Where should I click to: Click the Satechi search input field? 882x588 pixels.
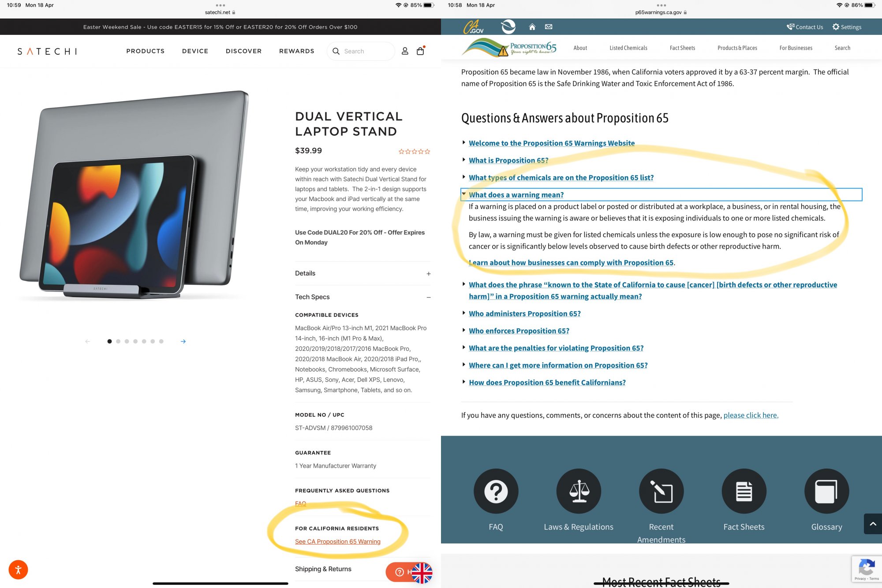coord(361,51)
